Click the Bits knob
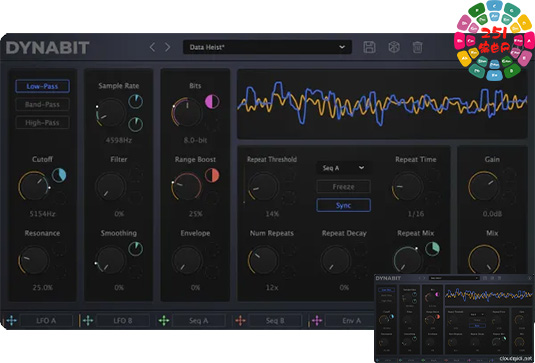The width and height of the screenshot is (535, 363). [187, 112]
